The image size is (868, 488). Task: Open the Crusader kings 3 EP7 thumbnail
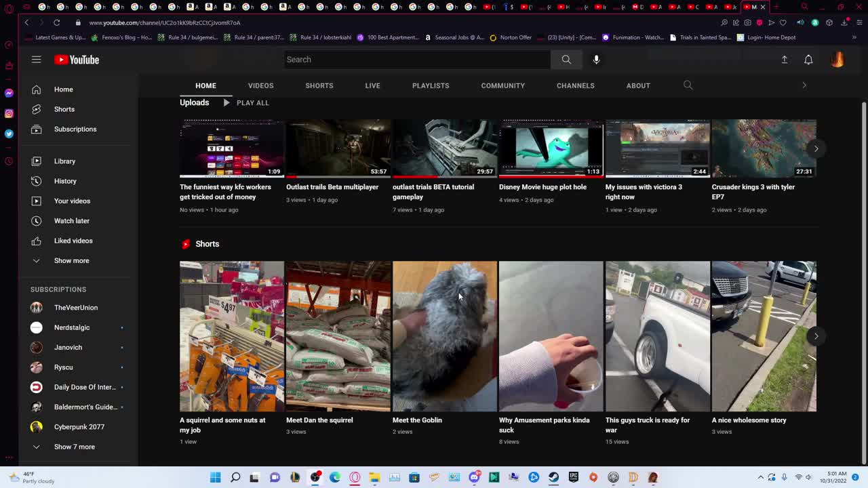tap(764, 148)
